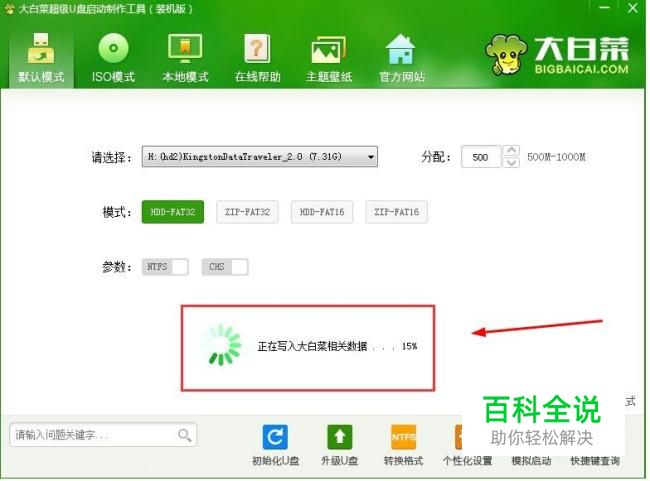Click the 请输入问题关键字 search field
Image resolution: width=650 pixels, height=481 pixels.
pos(103,435)
